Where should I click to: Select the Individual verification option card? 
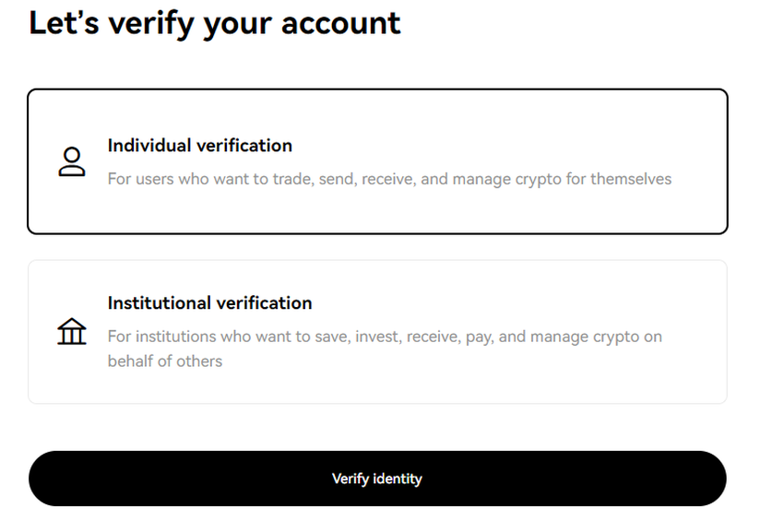pos(377,161)
